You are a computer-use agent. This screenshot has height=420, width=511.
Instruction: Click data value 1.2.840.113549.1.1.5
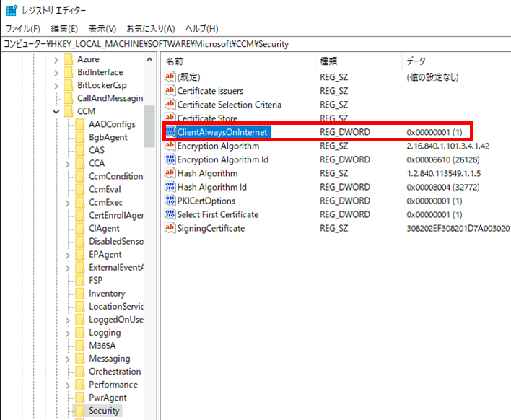click(444, 174)
